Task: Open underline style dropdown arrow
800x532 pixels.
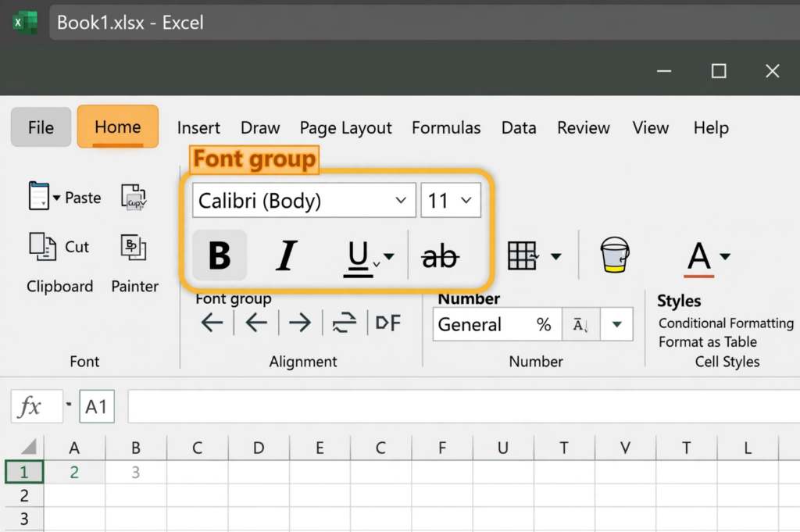Action: (389, 256)
